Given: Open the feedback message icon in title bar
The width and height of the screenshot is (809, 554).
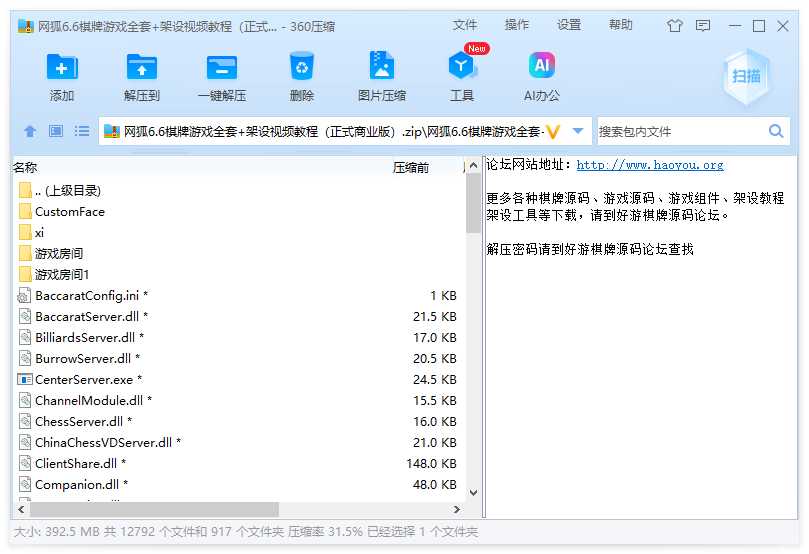Looking at the screenshot, I should coord(703,25).
